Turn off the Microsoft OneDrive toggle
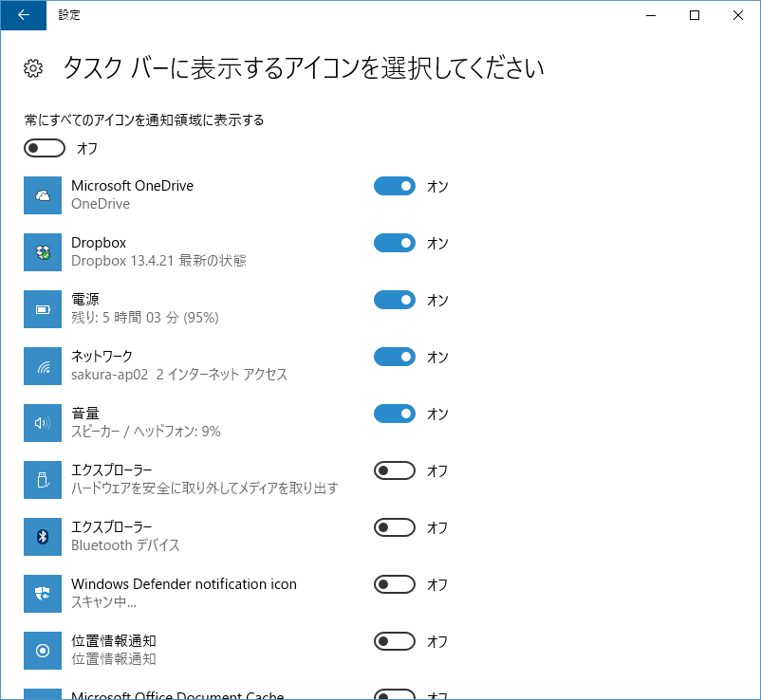 395,186
